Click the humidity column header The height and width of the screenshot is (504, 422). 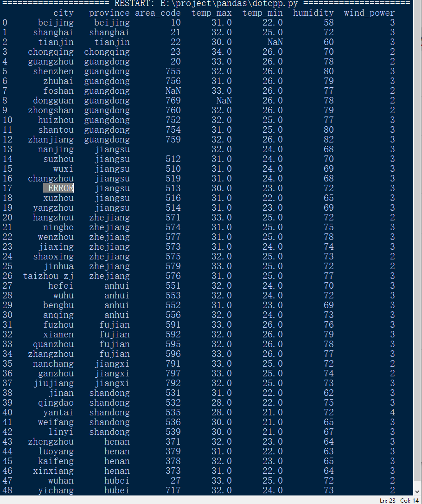[313, 13]
